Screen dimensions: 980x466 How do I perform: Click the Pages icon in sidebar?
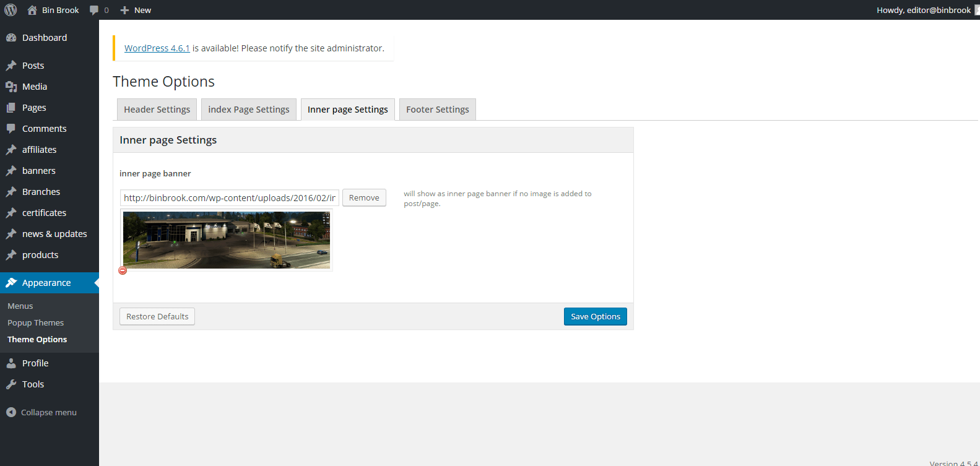click(11, 108)
